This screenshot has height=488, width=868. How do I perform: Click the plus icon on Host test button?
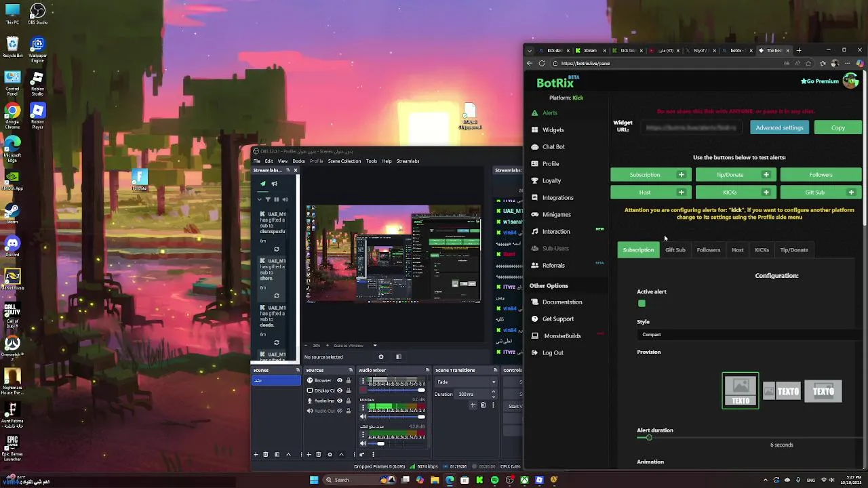point(681,192)
